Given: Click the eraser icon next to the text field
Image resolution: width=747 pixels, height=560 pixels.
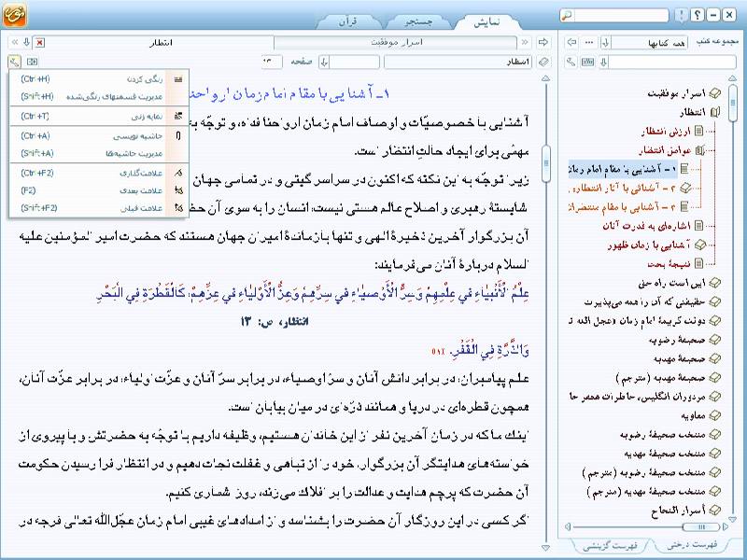Looking at the screenshot, I should tap(543, 62).
